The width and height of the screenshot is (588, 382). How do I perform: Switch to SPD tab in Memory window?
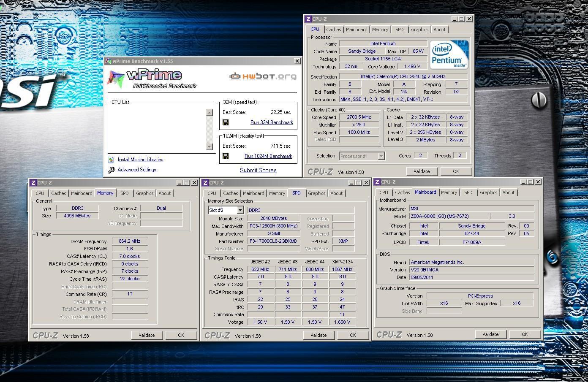pos(124,193)
